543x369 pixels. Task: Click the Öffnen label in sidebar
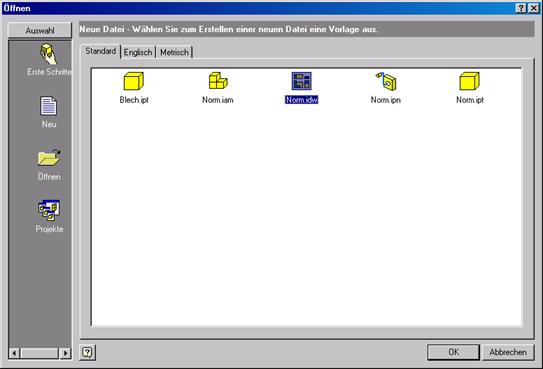click(x=49, y=177)
